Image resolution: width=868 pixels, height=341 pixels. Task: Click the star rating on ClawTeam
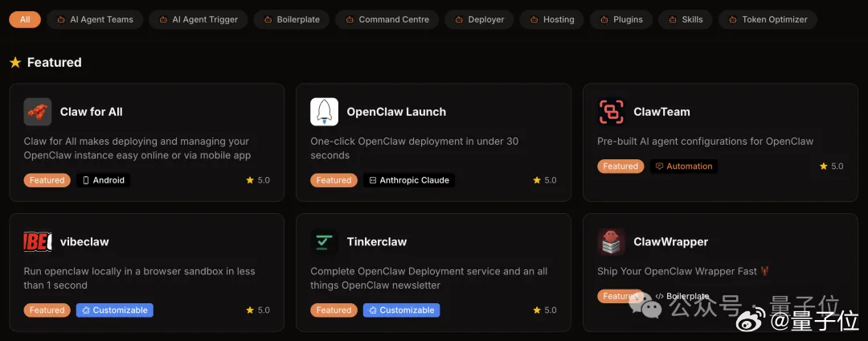[x=832, y=166]
